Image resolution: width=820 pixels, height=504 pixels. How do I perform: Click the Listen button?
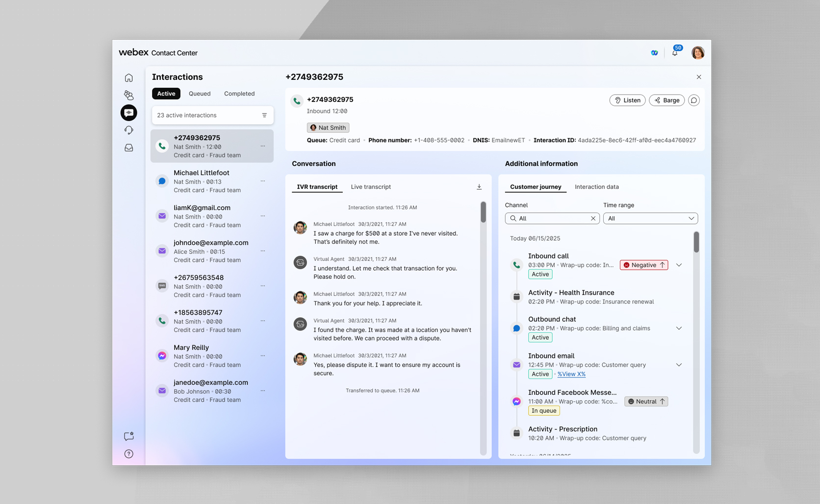(627, 101)
